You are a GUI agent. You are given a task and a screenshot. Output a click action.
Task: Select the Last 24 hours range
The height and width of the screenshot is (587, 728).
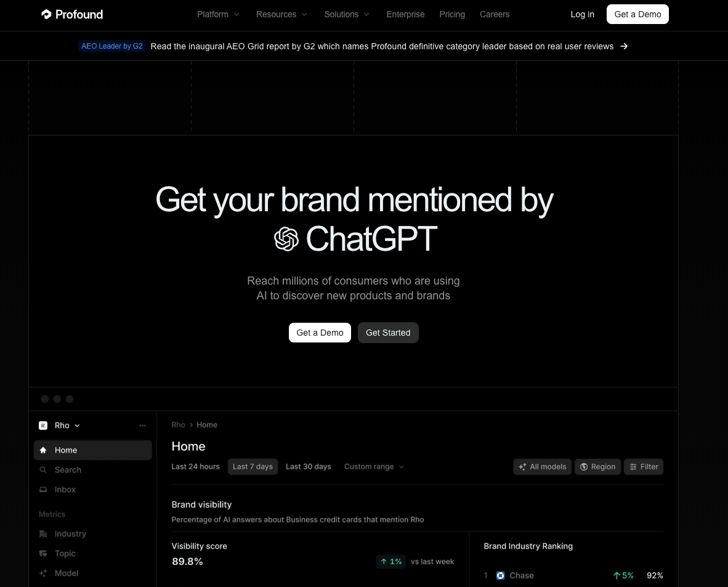point(195,467)
